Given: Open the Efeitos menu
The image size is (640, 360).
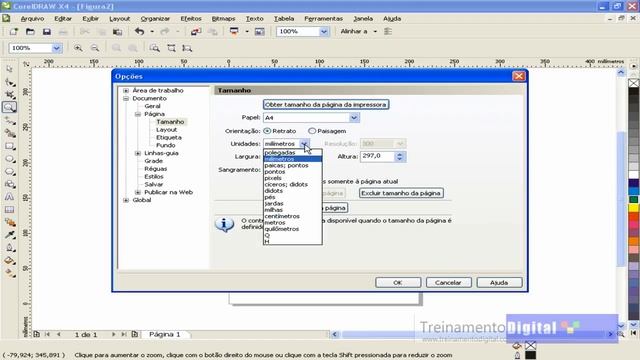Looking at the screenshot, I should pos(191,19).
